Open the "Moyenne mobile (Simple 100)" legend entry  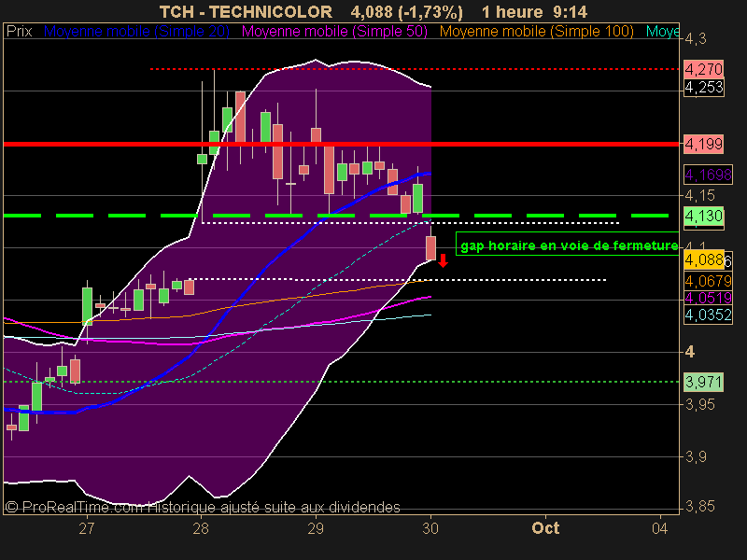(x=536, y=32)
